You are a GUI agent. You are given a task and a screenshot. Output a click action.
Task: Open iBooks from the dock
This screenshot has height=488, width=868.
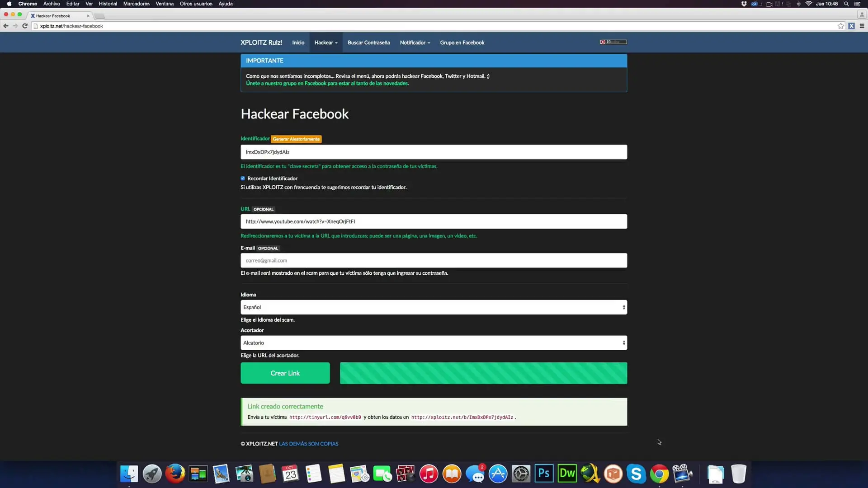452,474
